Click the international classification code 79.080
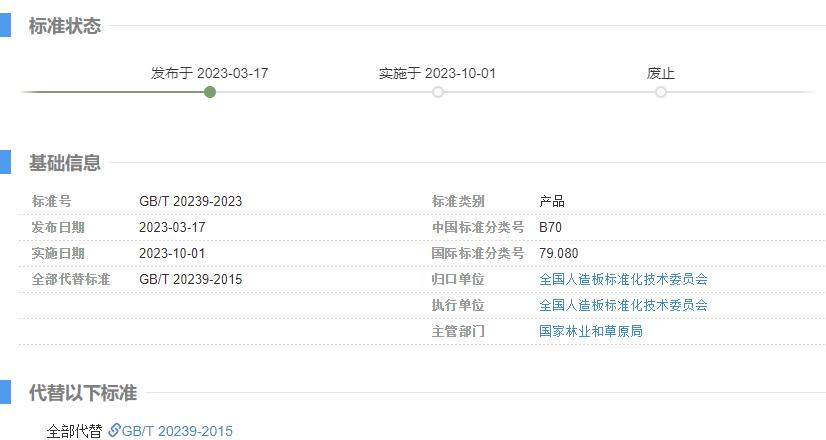 pyautogui.click(x=558, y=253)
